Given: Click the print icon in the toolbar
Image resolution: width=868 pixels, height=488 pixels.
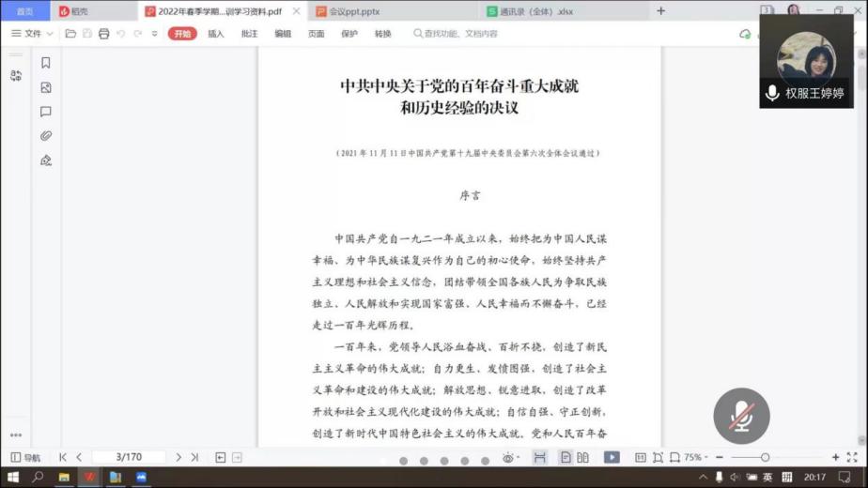Looking at the screenshot, I should pyautogui.click(x=103, y=34).
